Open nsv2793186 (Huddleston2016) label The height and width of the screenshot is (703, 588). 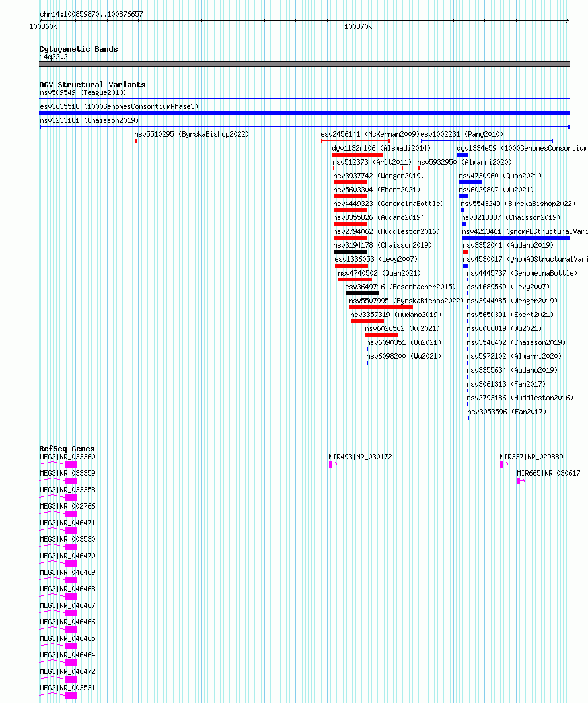pyautogui.click(x=521, y=398)
